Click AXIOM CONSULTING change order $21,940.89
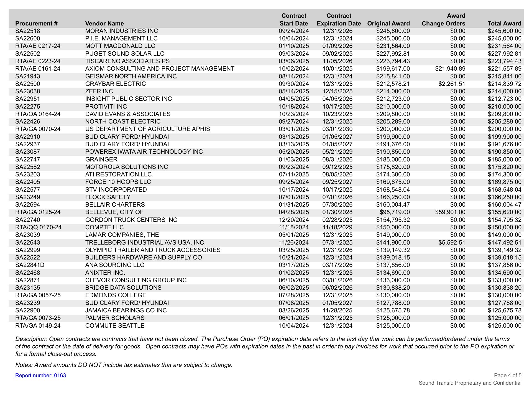This screenshot has height=411, width=532. coord(450,69)
